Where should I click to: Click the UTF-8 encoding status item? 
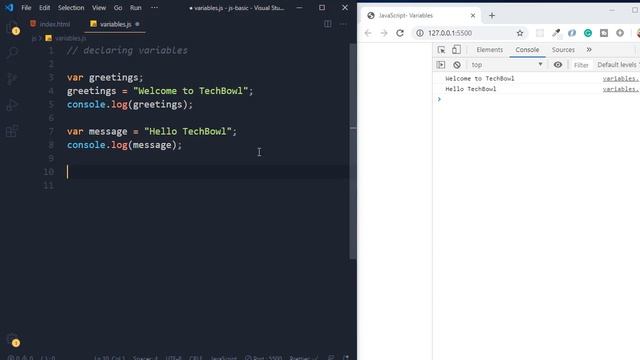(173, 358)
